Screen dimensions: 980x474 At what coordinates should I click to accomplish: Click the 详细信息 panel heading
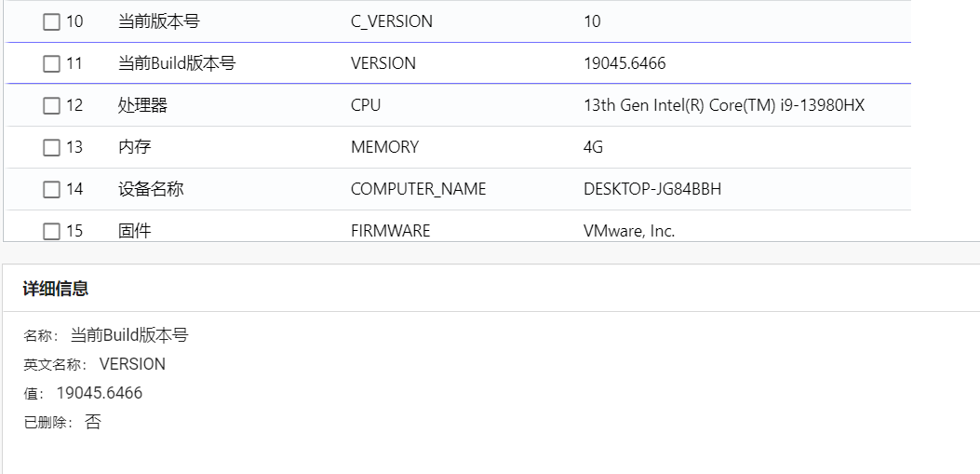click(56, 289)
